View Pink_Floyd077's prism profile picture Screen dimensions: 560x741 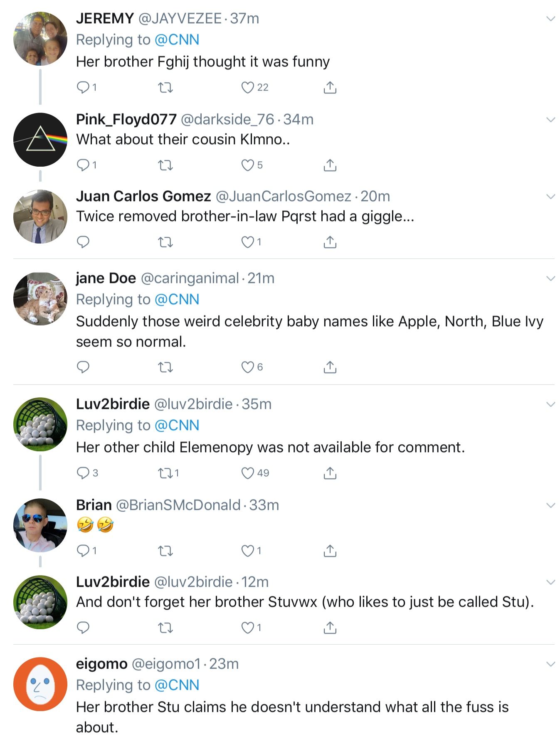point(40,140)
